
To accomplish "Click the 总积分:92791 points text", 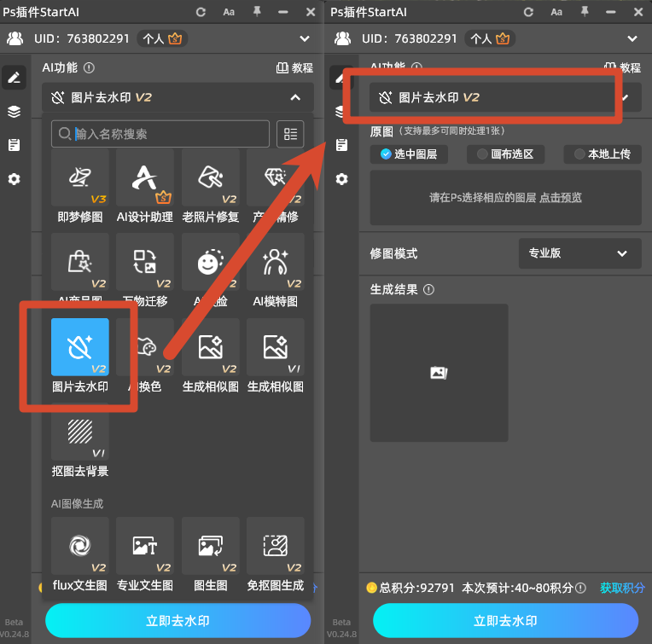I will [x=416, y=588].
